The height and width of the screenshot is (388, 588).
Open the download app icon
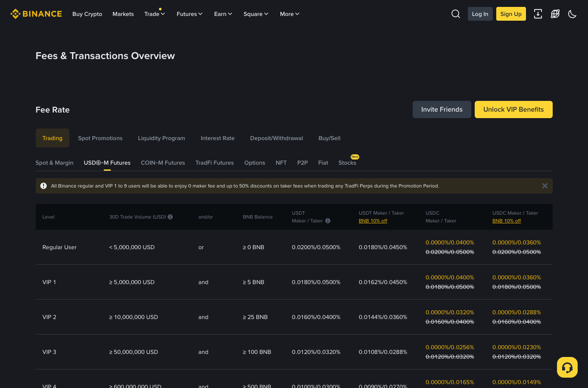pos(538,14)
